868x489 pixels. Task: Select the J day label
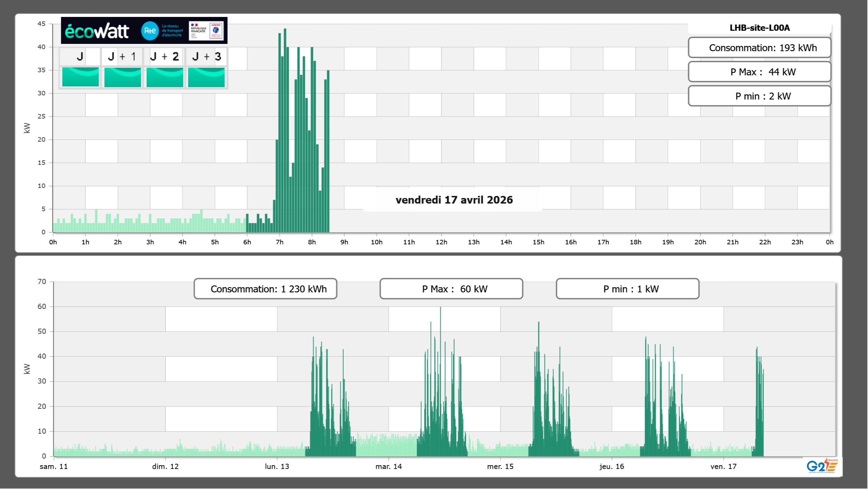(80, 57)
